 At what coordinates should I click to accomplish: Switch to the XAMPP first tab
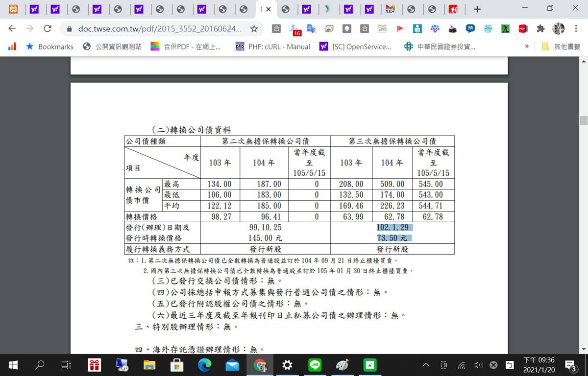[x=14, y=9]
